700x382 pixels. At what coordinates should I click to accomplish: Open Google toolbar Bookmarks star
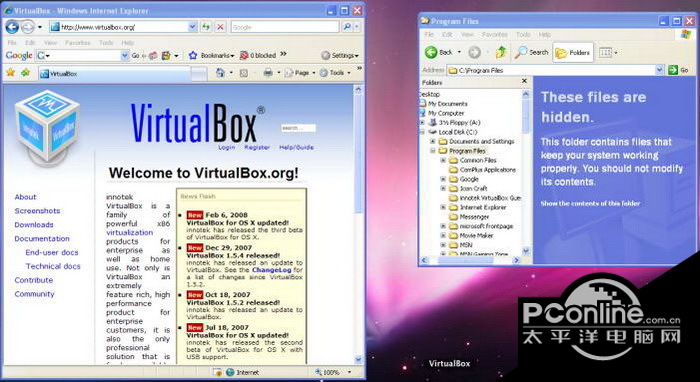pos(193,55)
